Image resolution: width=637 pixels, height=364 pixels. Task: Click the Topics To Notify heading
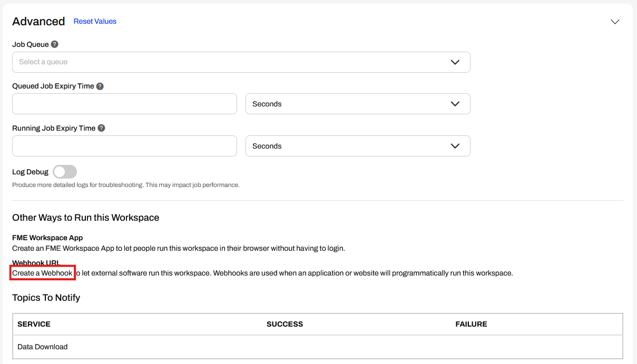coord(46,298)
